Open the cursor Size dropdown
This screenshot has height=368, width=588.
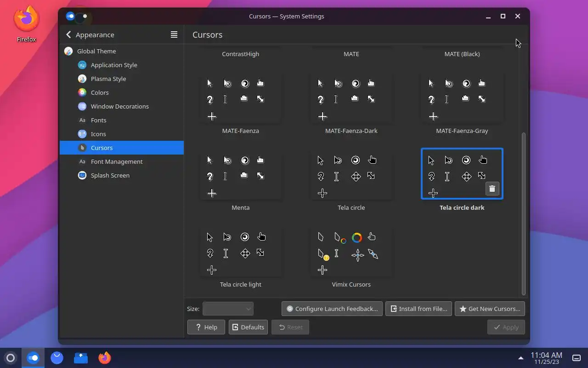click(228, 309)
